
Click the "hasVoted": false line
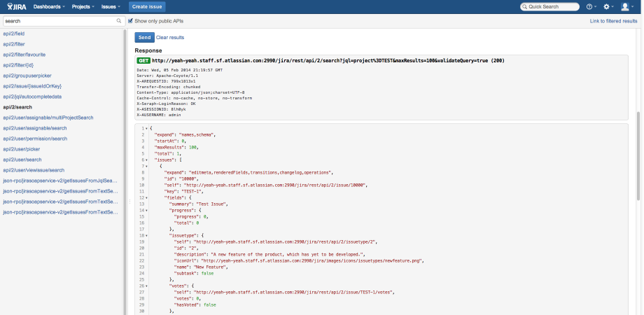coord(195,304)
